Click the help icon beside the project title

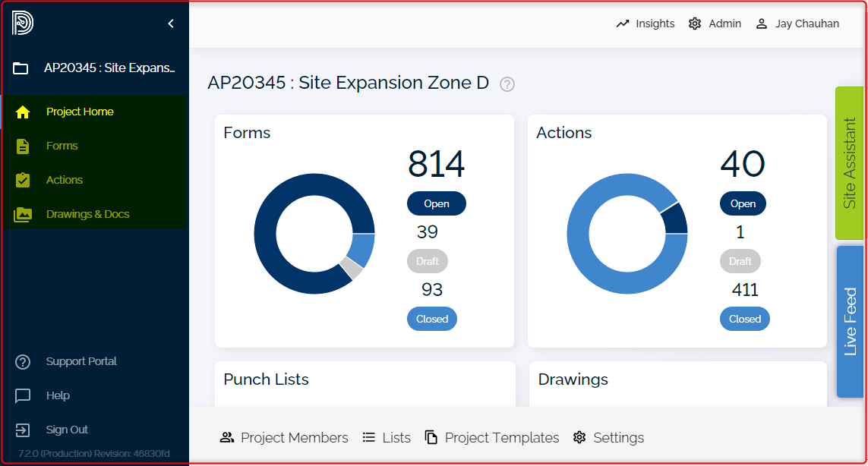click(x=507, y=84)
